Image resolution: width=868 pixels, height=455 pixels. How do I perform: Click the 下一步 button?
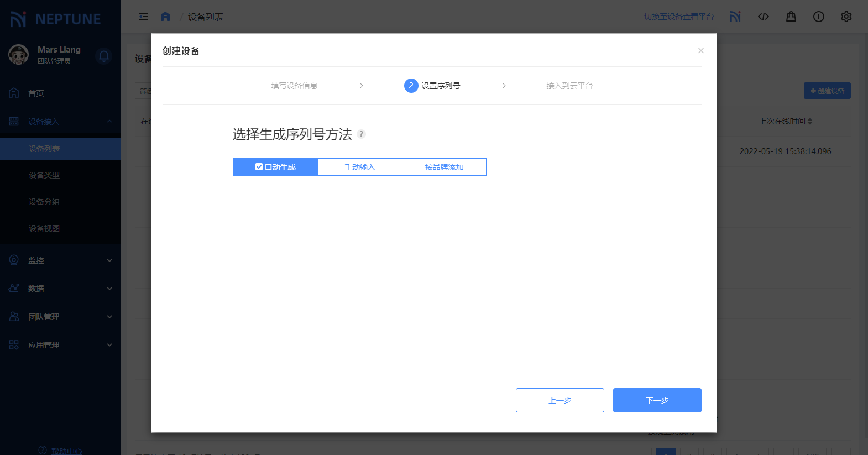pos(657,400)
